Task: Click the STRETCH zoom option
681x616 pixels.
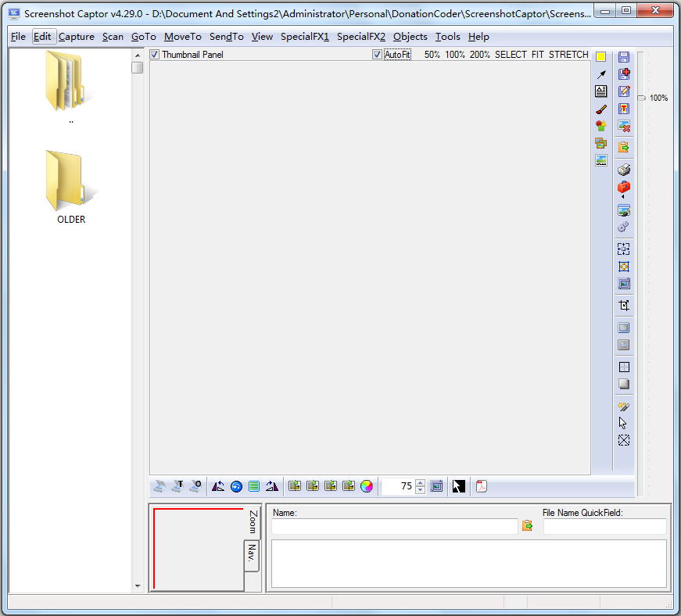Action: (x=568, y=55)
